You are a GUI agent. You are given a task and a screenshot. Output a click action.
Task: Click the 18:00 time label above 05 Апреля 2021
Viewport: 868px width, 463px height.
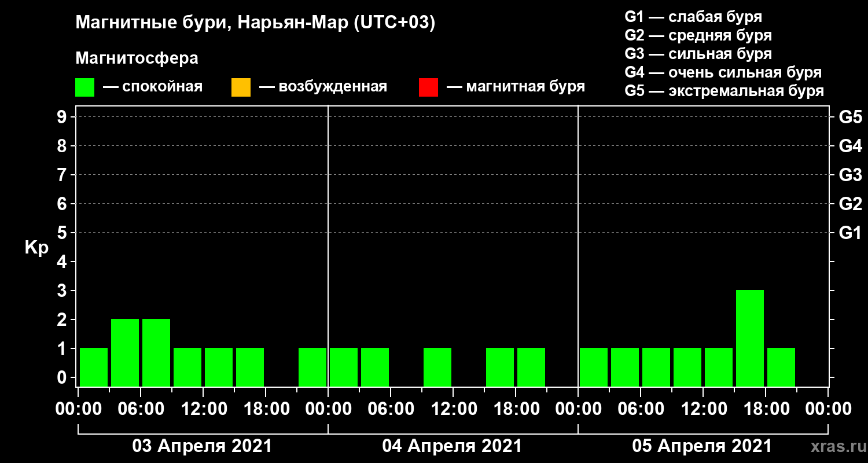pyautogui.click(x=766, y=409)
